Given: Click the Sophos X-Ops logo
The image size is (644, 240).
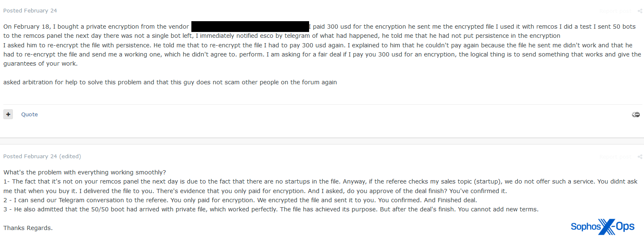Looking at the screenshot, I should 602,227.
